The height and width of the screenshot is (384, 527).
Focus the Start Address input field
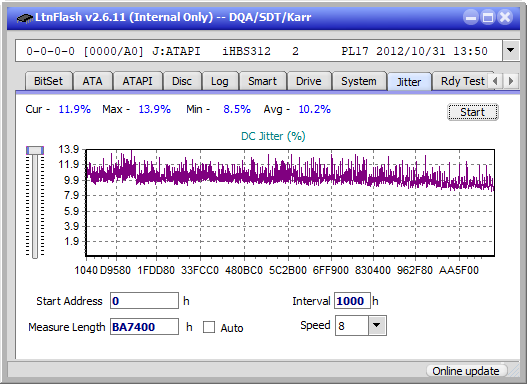145,300
